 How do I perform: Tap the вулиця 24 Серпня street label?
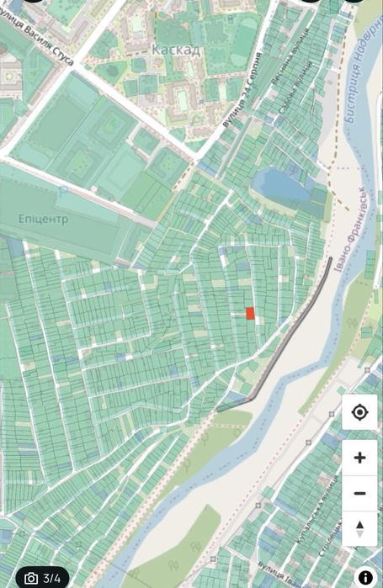242,90
